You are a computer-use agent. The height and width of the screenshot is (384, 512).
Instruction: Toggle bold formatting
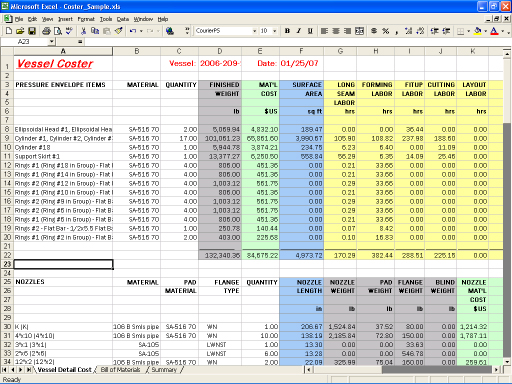(x=287, y=31)
